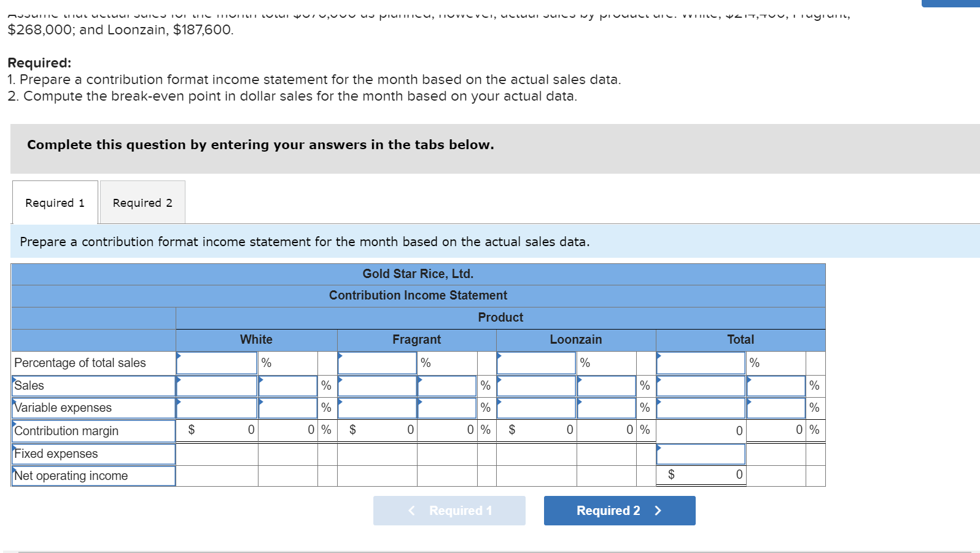Image resolution: width=980 pixels, height=553 pixels.
Task: Click the Fragrant column header
Action: coord(417,339)
